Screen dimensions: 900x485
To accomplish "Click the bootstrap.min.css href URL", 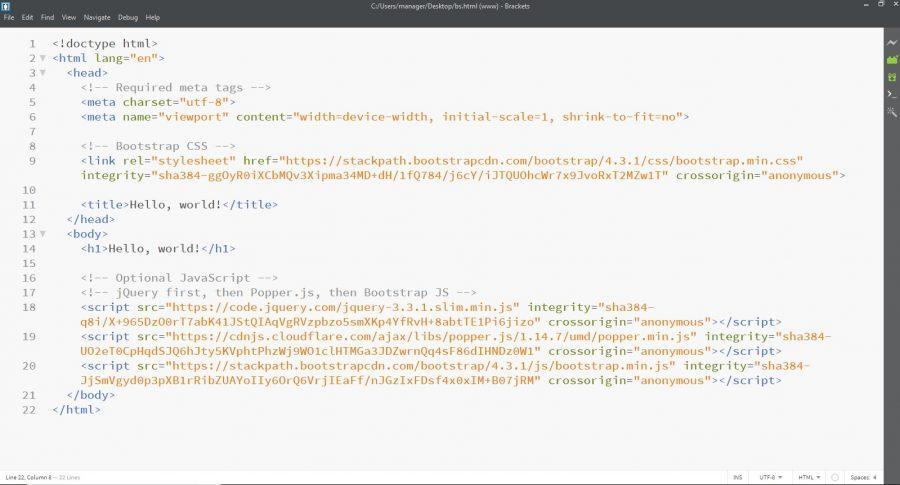I will [x=541, y=161].
